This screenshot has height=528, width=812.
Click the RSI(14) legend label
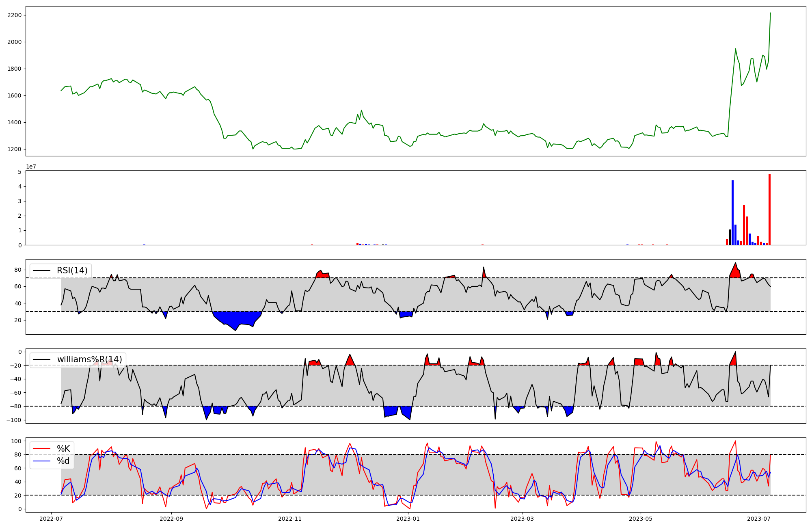click(x=72, y=270)
